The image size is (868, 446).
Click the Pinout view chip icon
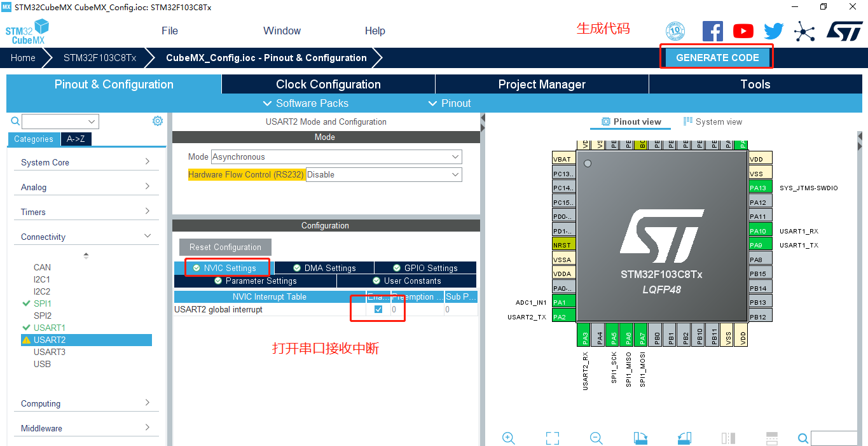tap(606, 122)
